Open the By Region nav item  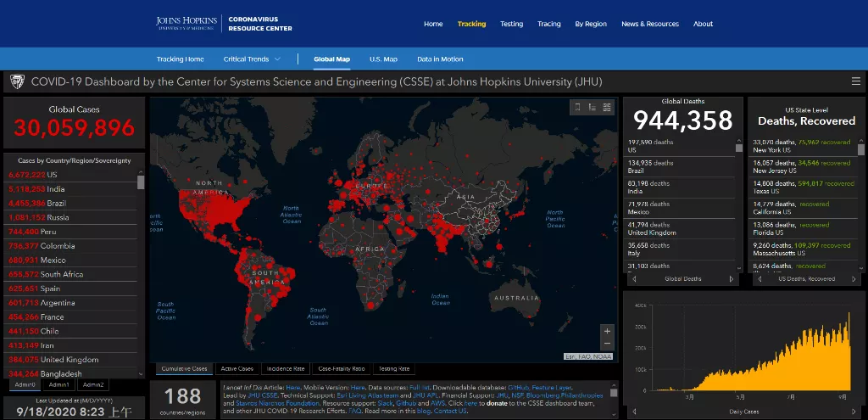point(591,24)
